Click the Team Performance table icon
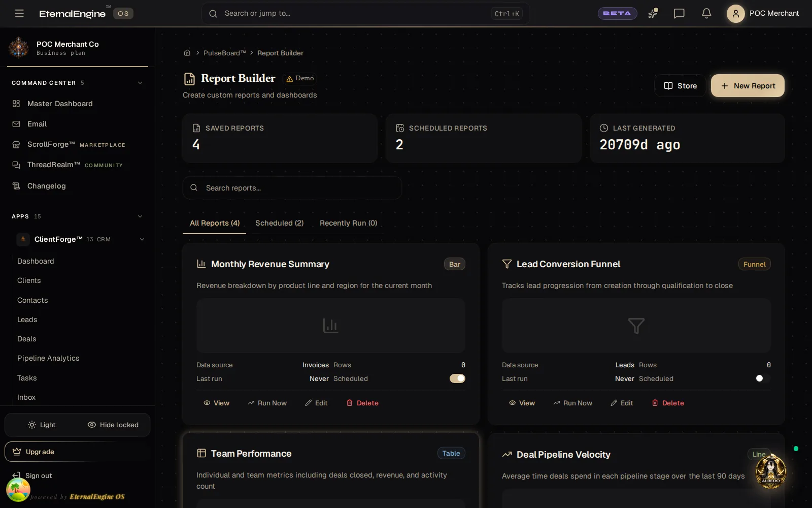The image size is (812, 508). tap(201, 453)
